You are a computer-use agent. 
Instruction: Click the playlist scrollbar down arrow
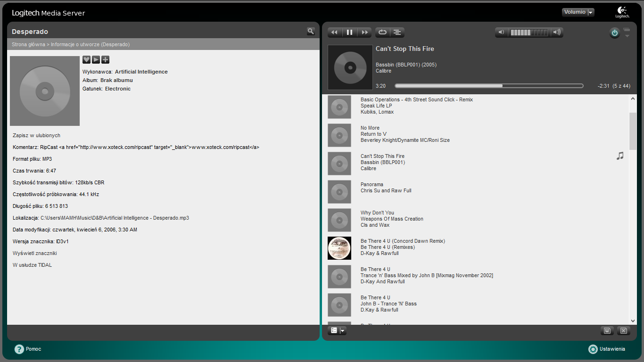(x=633, y=321)
